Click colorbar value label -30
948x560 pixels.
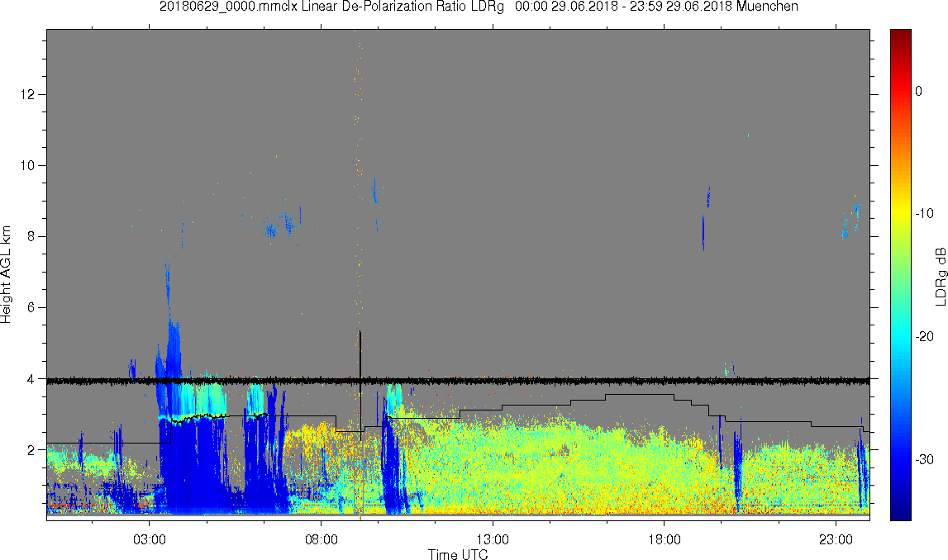924,460
